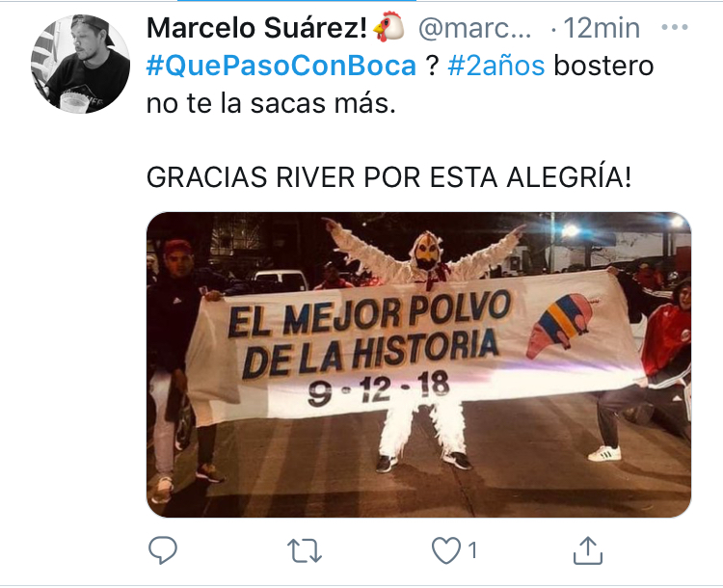
Task: Tap the banner text EL MEJOR POLVO in photo
Action: (369, 310)
